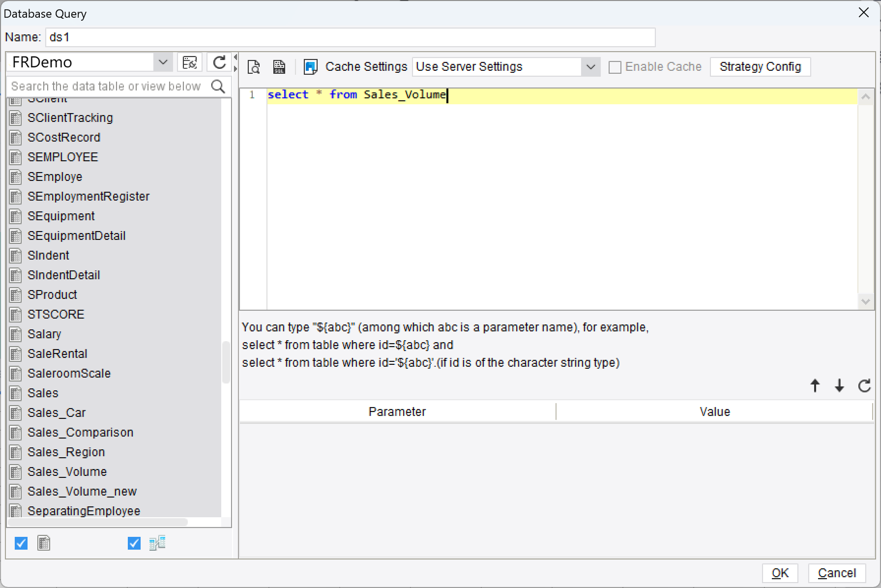Screen dimensions: 881x588
Task: Open the FRDemo database connection dropdown
Action: click(163, 62)
